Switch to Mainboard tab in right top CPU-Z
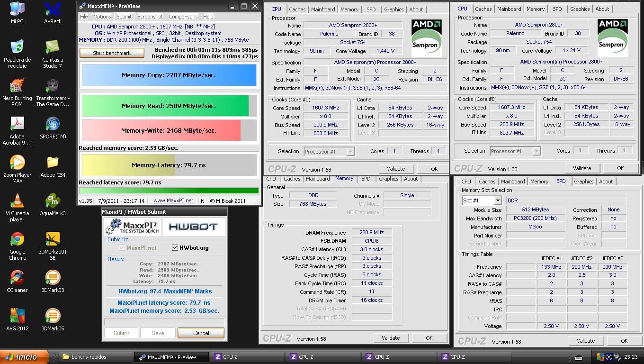 click(509, 9)
